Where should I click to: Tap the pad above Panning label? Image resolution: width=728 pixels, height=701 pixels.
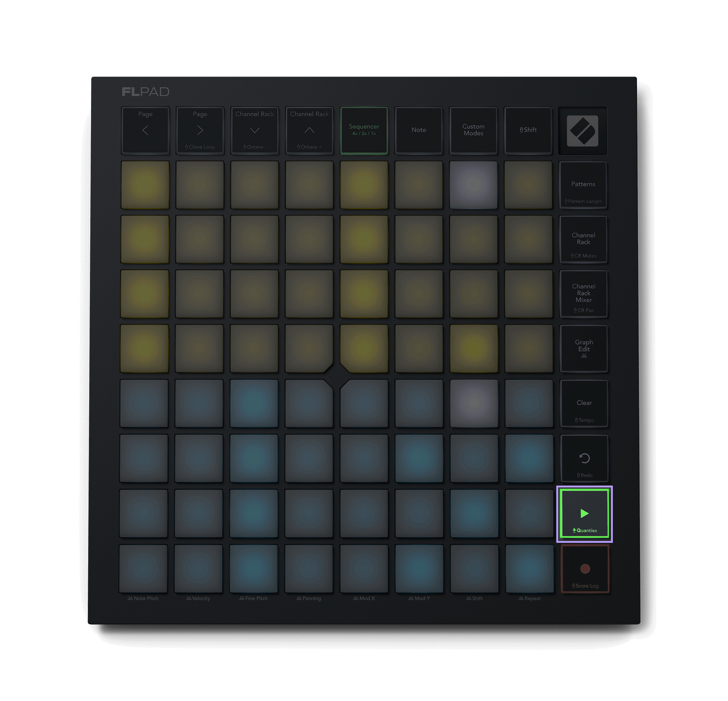coord(309,568)
